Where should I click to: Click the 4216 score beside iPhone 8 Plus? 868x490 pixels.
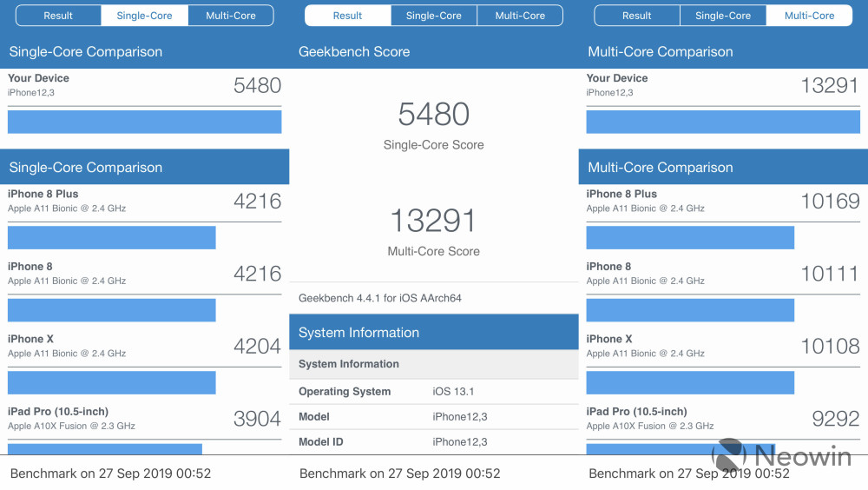[x=258, y=202]
